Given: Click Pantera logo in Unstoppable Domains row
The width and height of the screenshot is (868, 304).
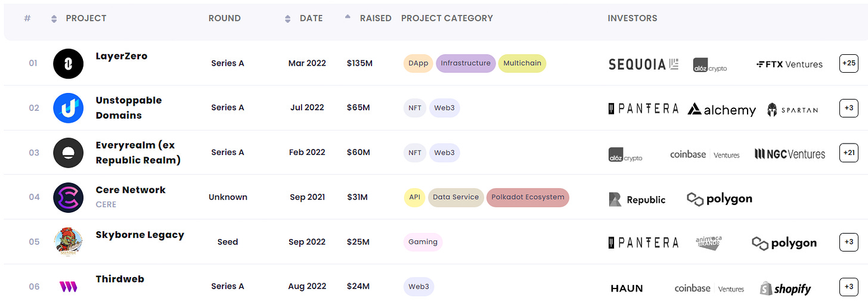Looking at the screenshot, I should tap(643, 108).
